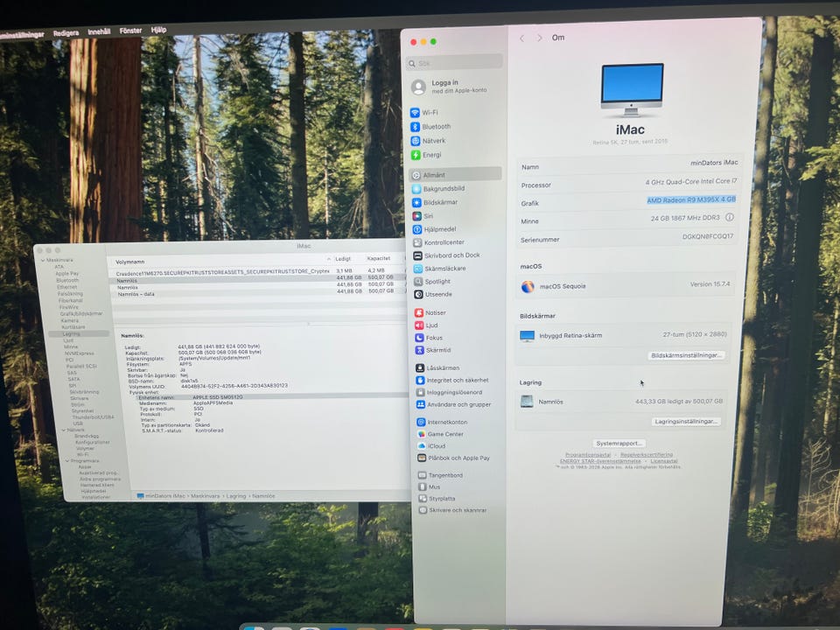Screen dimensions: 840x630
Task: Open the Innehåll menu
Action: coord(99,31)
